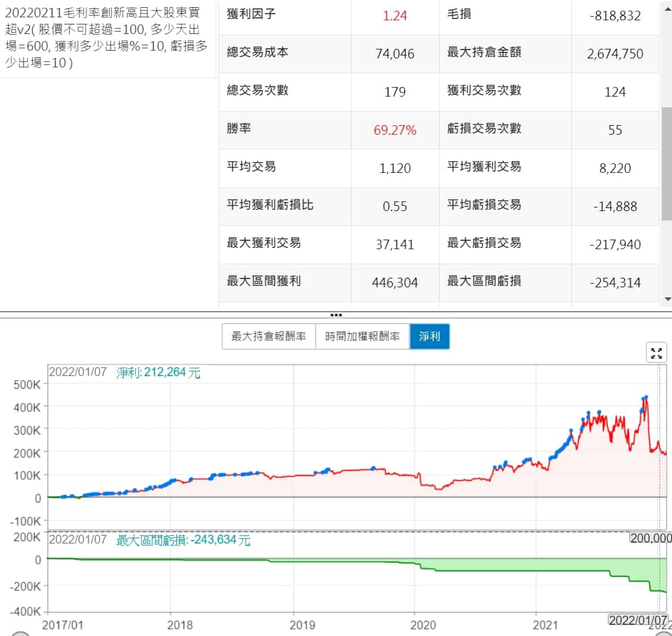Show the 淨利 chart tab
Image resolution: width=672 pixels, height=636 pixels.
[430, 336]
